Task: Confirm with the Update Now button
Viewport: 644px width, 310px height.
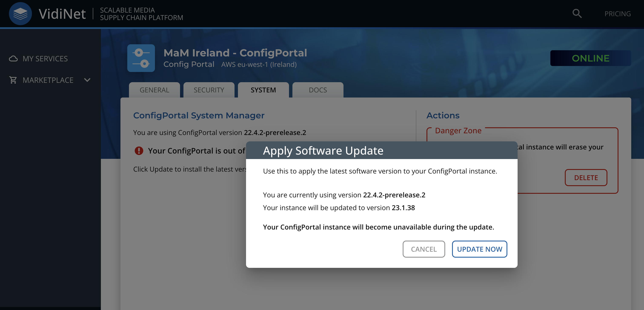Action: click(x=479, y=249)
